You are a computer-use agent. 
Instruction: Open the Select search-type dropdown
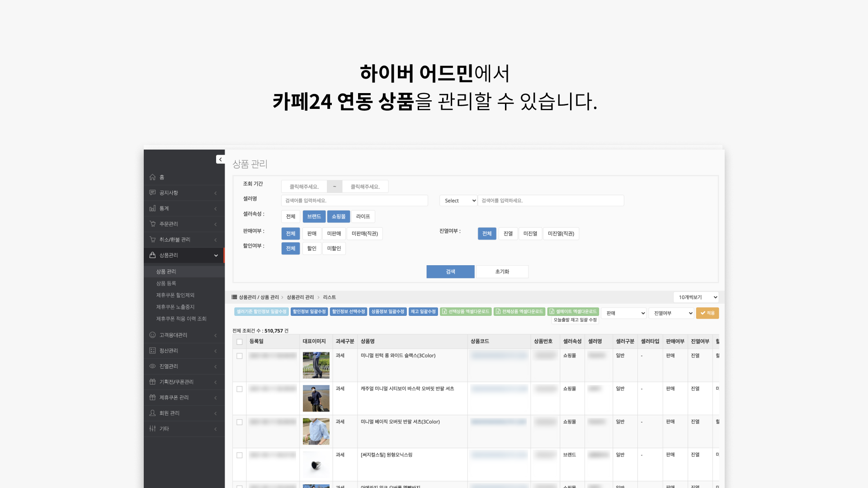pyautogui.click(x=458, y=201)
